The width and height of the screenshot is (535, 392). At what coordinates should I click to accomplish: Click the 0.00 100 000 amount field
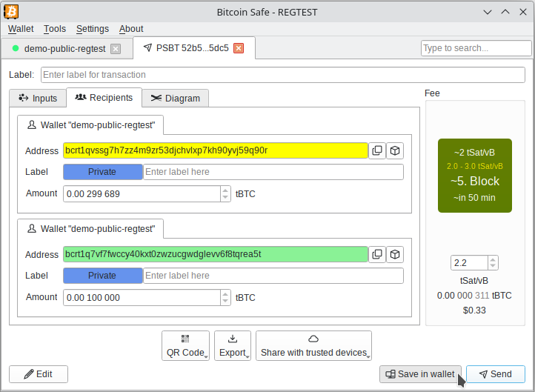[x=142, y=297]
